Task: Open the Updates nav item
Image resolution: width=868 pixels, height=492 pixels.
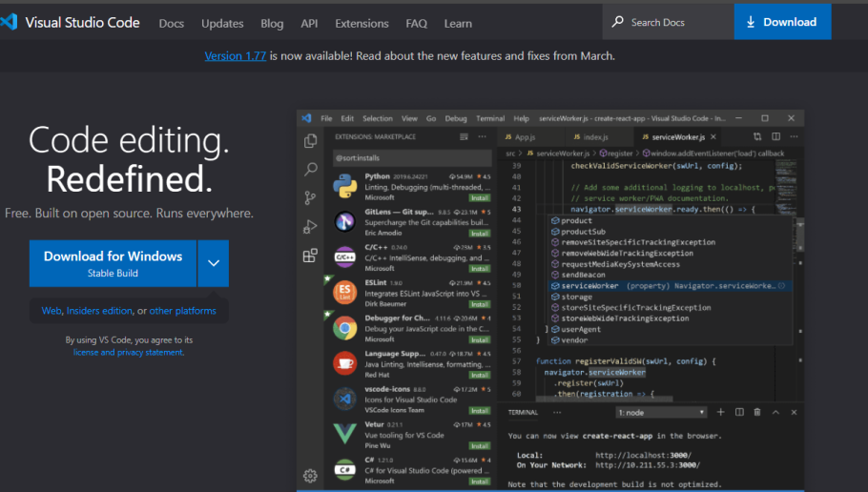Action: [x=222, y=23]
